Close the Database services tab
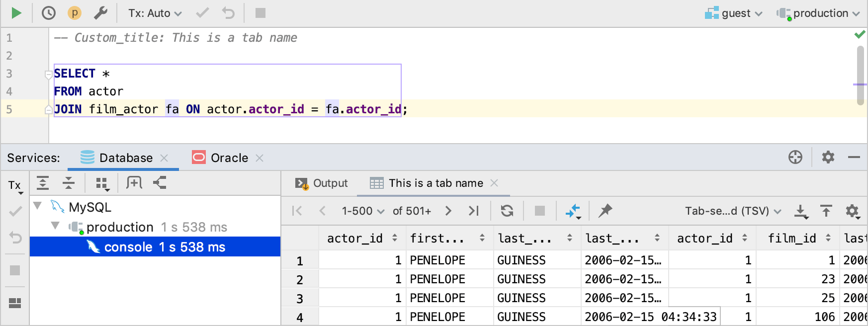 tap(164, 158)
